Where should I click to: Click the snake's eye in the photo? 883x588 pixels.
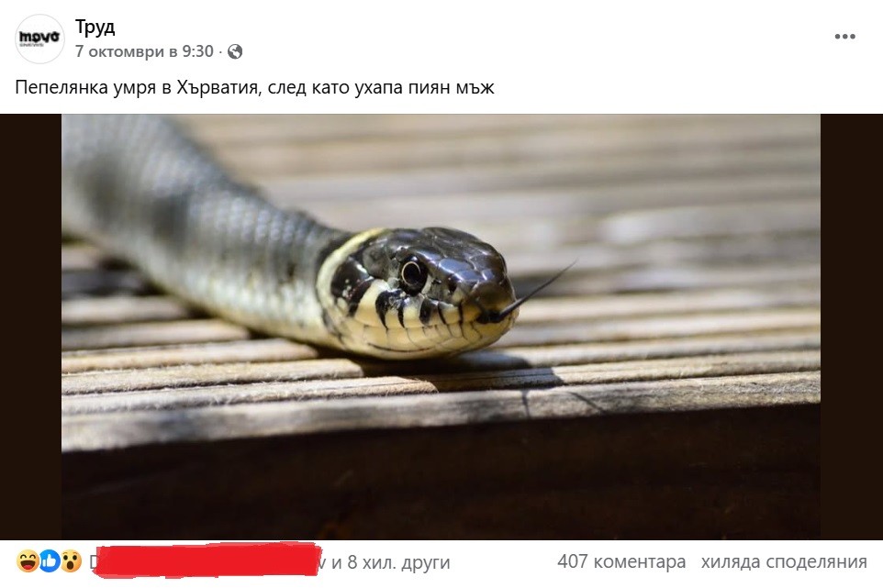tap(413, 274)
